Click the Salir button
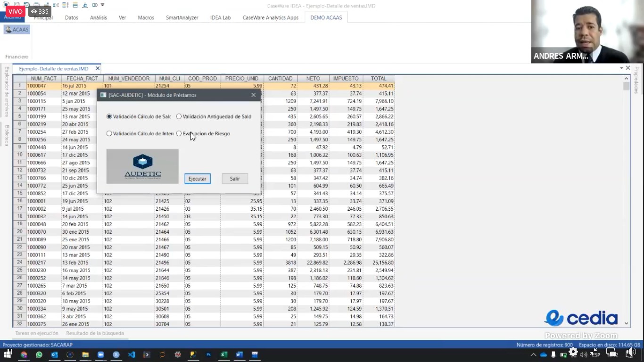 pyautogui.click(x=235, y=179)
